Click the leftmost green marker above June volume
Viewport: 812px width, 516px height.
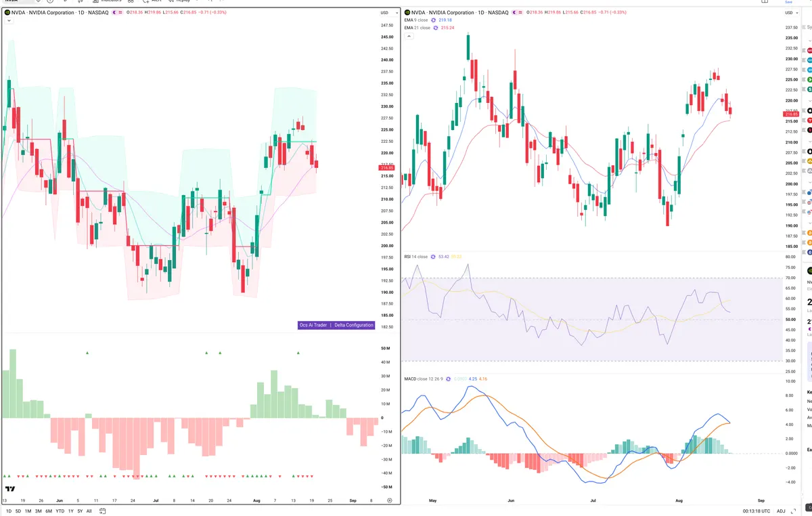[87, 353]
